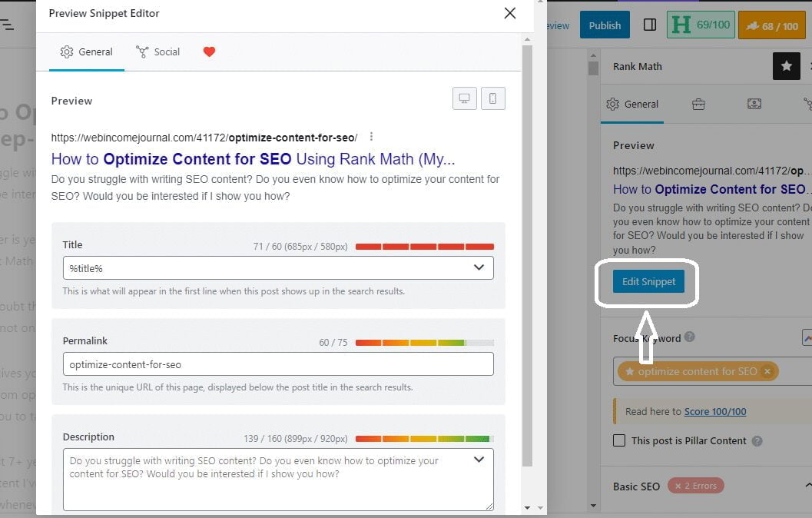Click the Permalink input field
The width and height of the screenshot is (812, 518).
pos(278,364)
